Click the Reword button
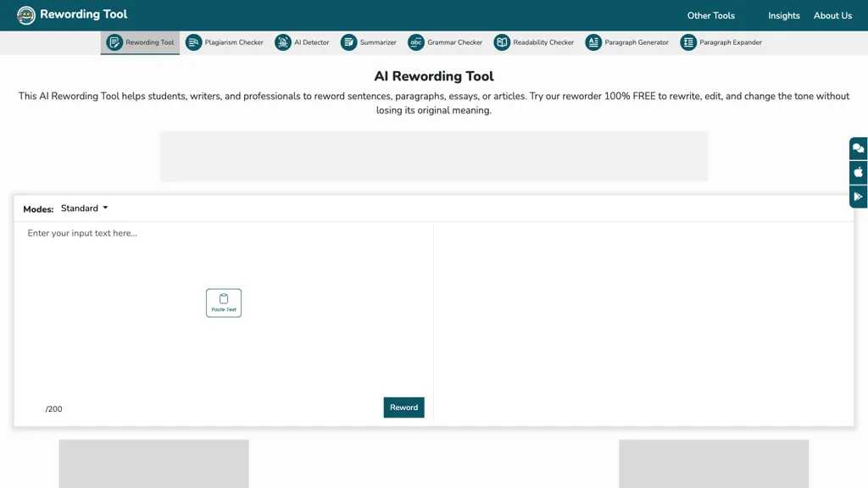This screenshot has height=488, width=868. tap(403, 407)
